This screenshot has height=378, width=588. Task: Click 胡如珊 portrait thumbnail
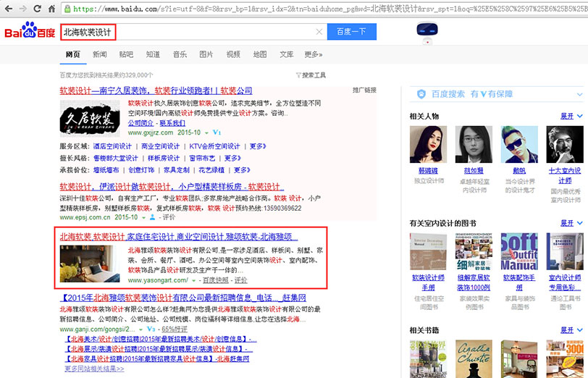pyautogui.click(x=474, y=144)
